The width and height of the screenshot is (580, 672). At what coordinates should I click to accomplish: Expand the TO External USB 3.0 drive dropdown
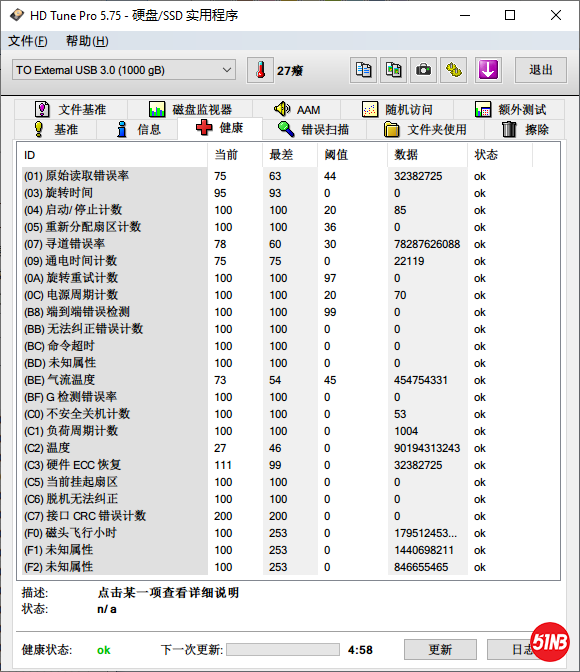pyautogui.click(x=123, y=70)
